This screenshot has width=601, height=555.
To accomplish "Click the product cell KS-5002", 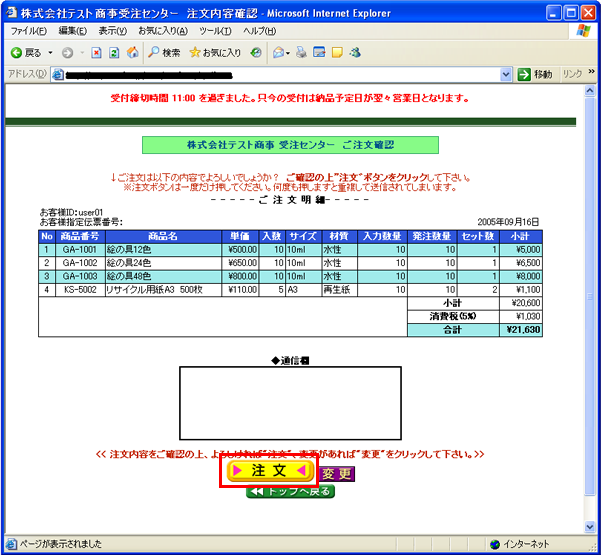I will pos(80,290).
